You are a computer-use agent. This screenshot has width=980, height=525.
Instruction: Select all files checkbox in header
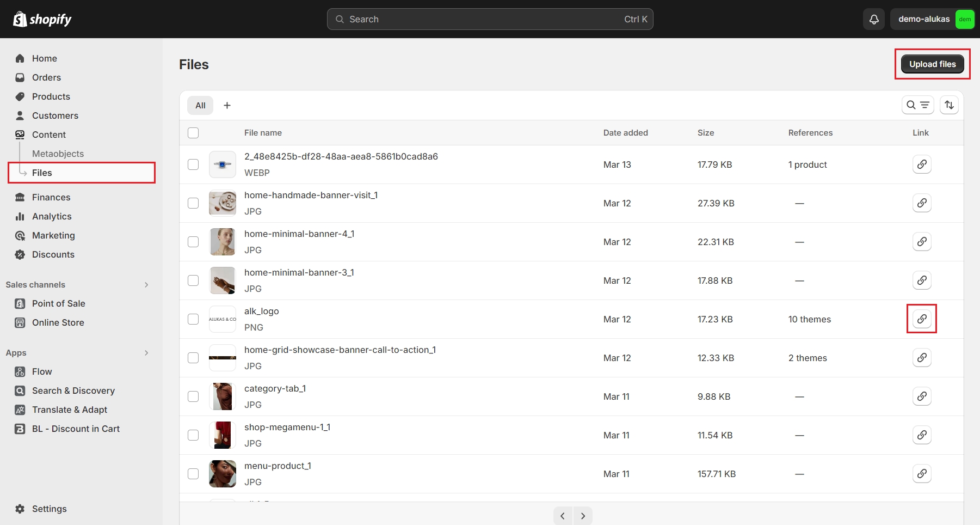(193, 133)
